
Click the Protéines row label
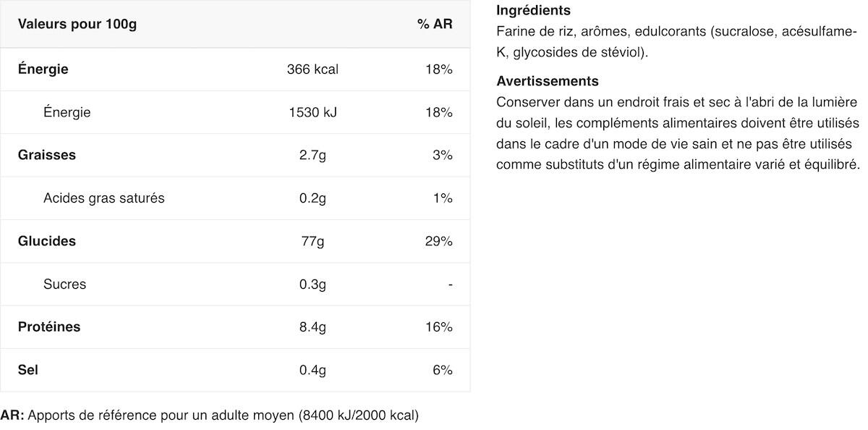(49, 326)
